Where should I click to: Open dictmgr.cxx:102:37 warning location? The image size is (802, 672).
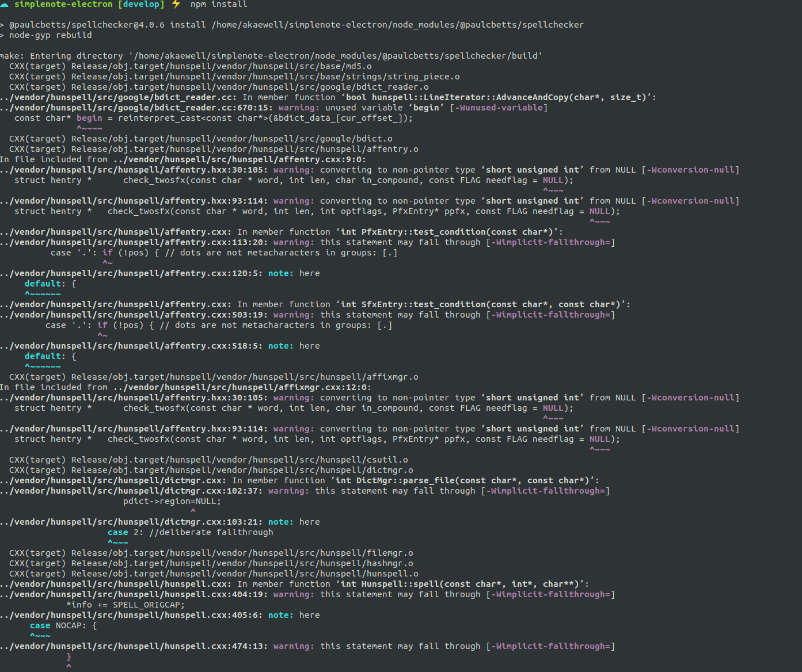pyautogui.click(x=130, y=491)
